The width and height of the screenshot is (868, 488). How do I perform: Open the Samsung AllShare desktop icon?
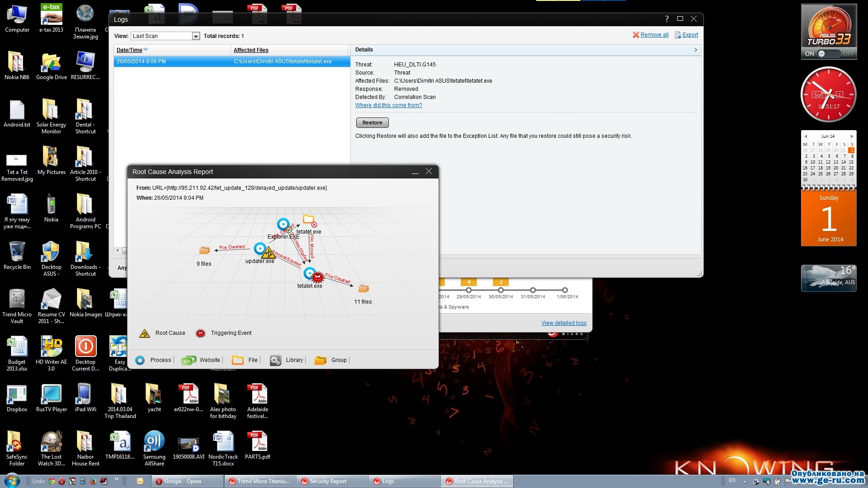154,449
